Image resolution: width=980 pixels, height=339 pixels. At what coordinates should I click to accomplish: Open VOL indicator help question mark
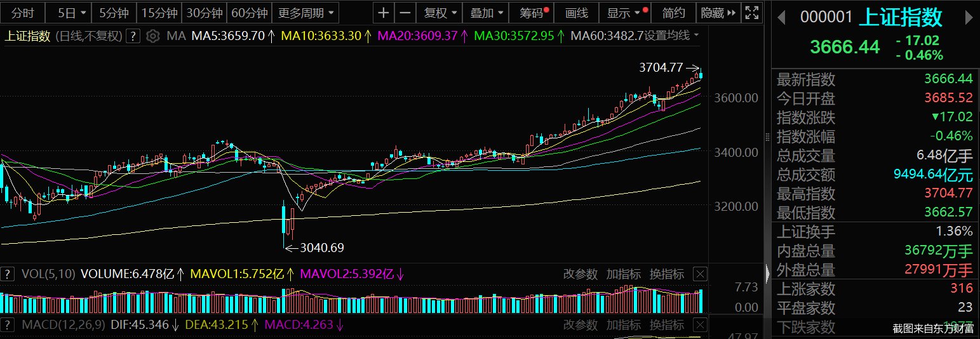pyautogui.click(x=7, y=274)
